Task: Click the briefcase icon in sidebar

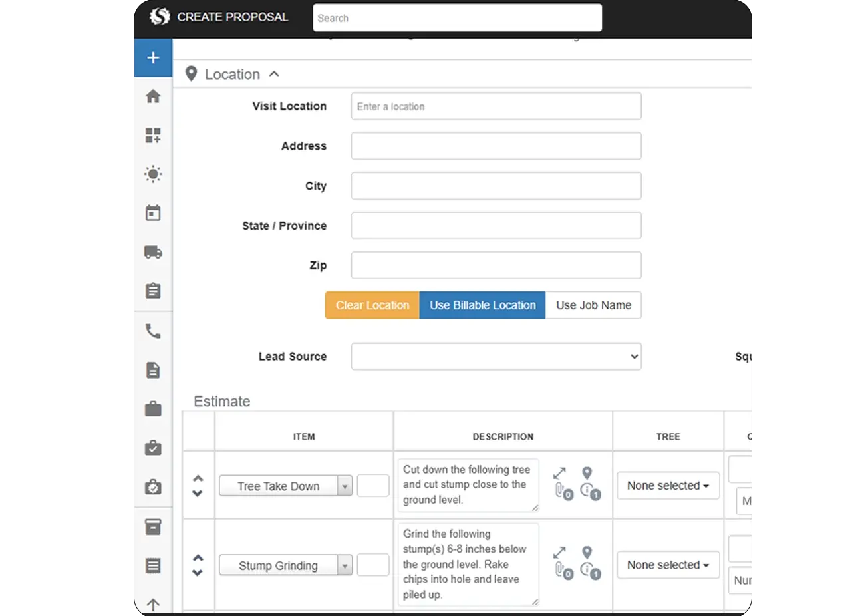Action: [153, 409]
